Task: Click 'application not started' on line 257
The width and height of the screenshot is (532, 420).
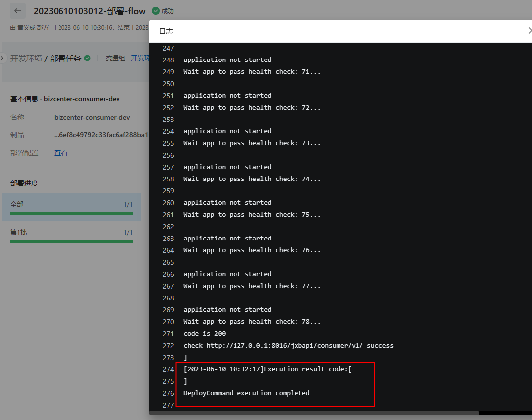Action: 227,167
